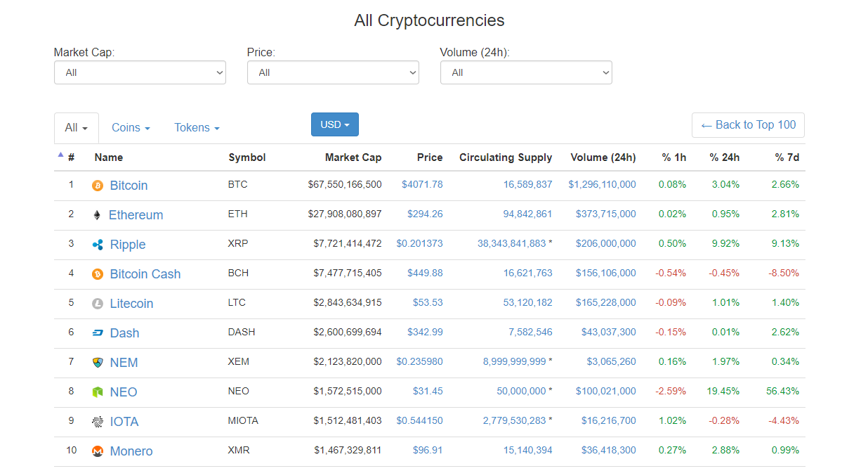This screenshot has height=471, width=868.
Task: Click Back to Top 100 button
Action: pos(748,125)
